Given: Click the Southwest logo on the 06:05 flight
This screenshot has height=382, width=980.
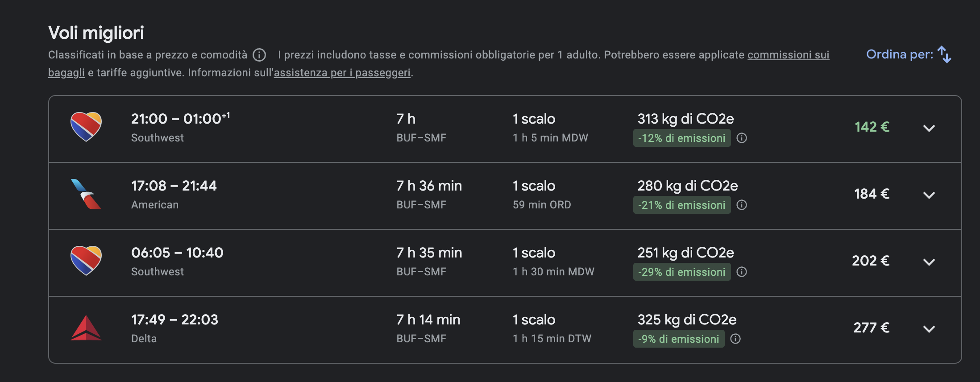Looking at the screenshot, I should (86, 261).
